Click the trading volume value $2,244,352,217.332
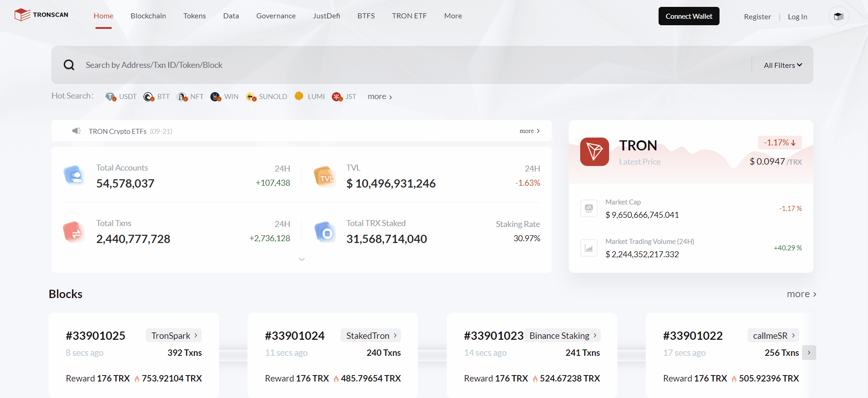The height and width of the screenshot is (398, 868). pos(642,254)
